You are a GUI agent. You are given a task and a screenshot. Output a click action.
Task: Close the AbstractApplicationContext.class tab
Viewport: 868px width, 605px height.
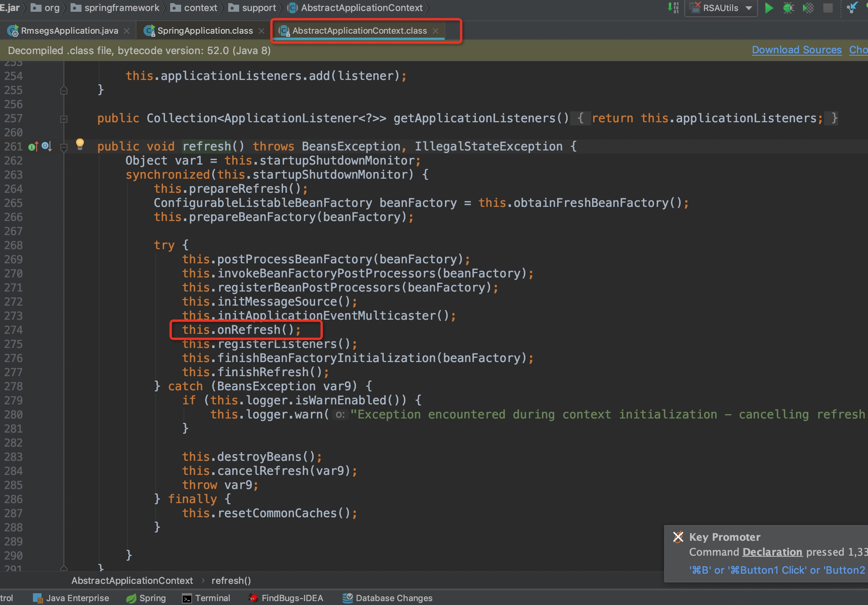click(x=436, y=31)
